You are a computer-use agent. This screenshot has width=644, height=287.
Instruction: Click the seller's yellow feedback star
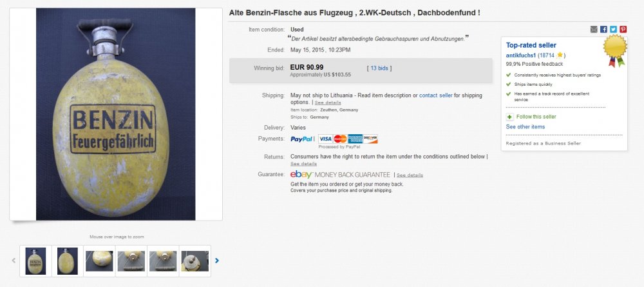coord(560,55)
